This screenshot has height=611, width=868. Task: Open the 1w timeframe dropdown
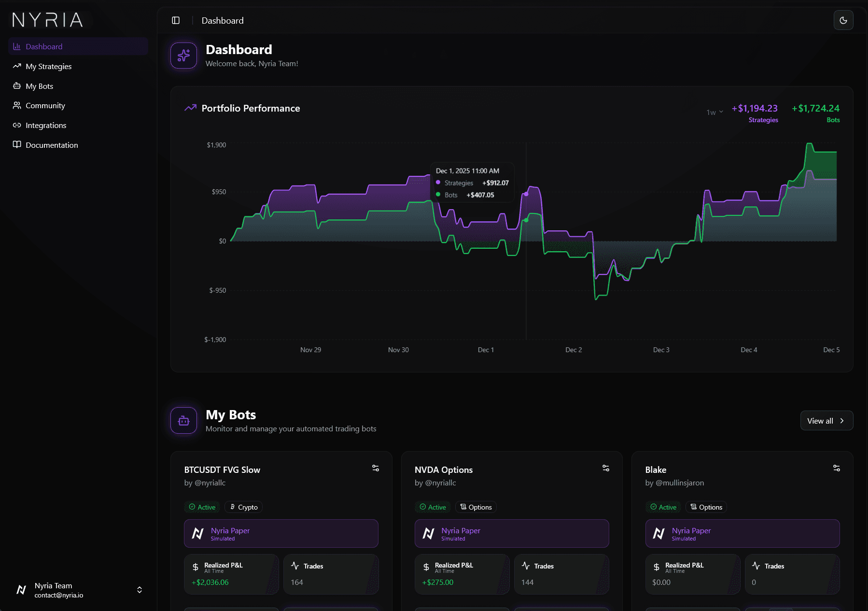pos(714,112)
